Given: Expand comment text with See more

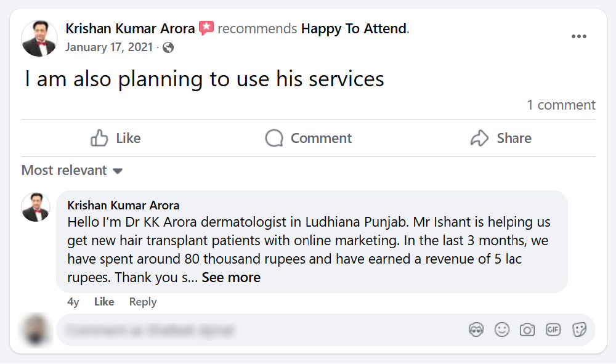Looking at the screenshot, I should tap(231, 278).
